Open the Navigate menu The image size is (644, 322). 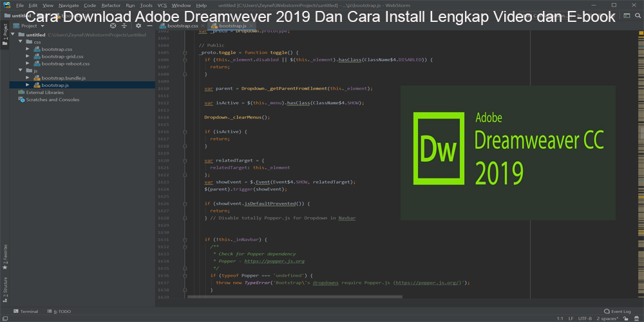69,5
